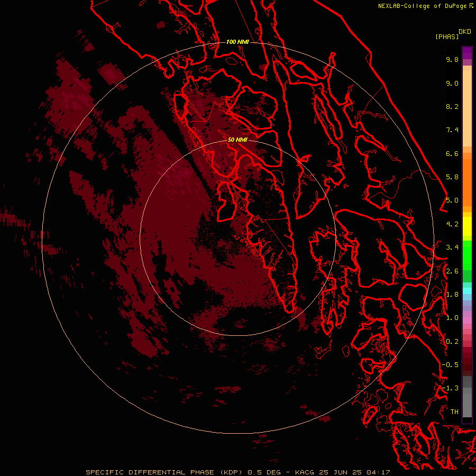Click the 1.0 legend value
The image size is (476, 476).
click(452, 318)
